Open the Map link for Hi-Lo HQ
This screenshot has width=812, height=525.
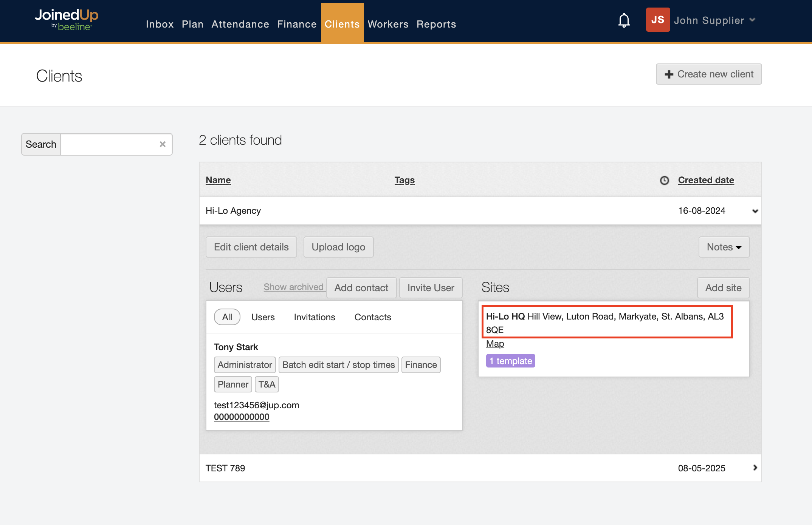tap(495, 344)
